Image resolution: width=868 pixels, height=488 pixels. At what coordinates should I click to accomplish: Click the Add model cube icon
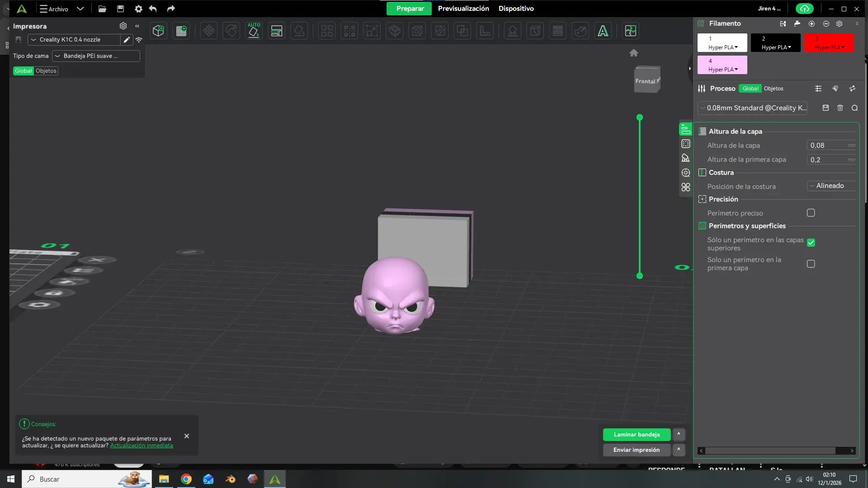coord(158,31)
